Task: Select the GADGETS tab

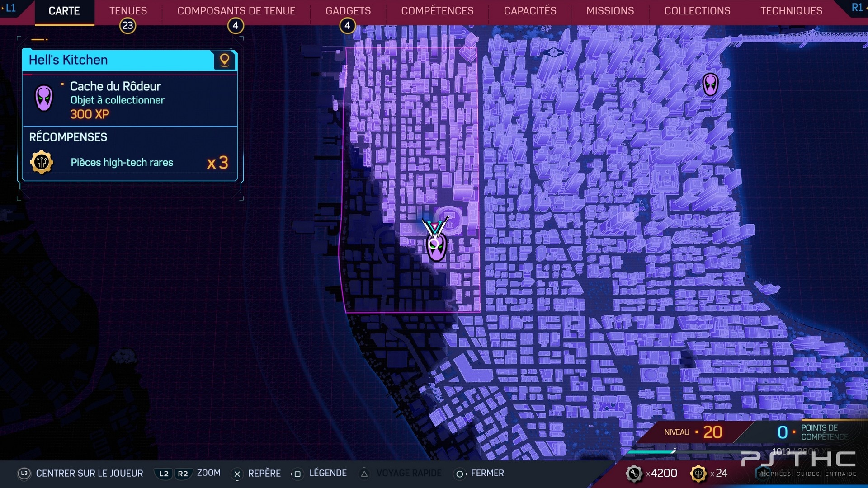Action: coord(348,11)
